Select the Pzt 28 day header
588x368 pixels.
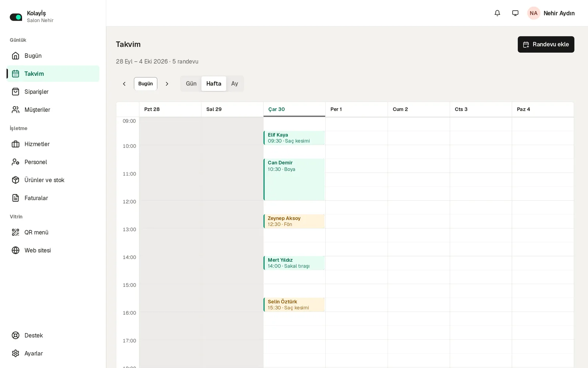click(170, 109)
